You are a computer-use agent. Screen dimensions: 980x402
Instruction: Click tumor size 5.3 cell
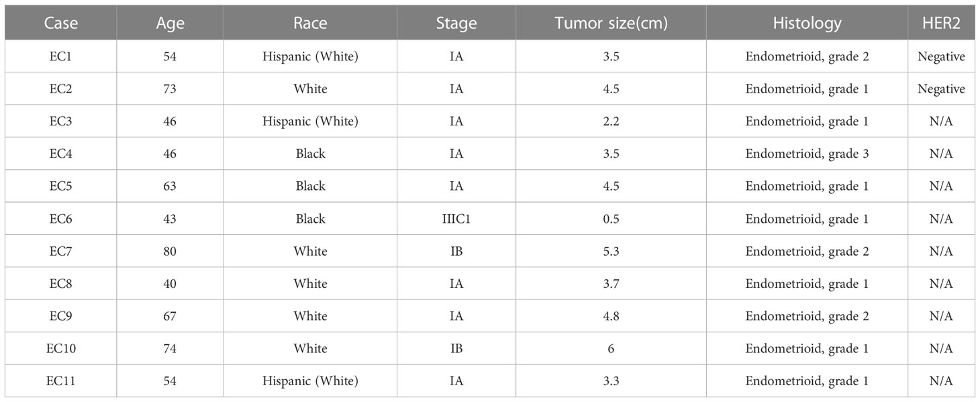[611, 251]
